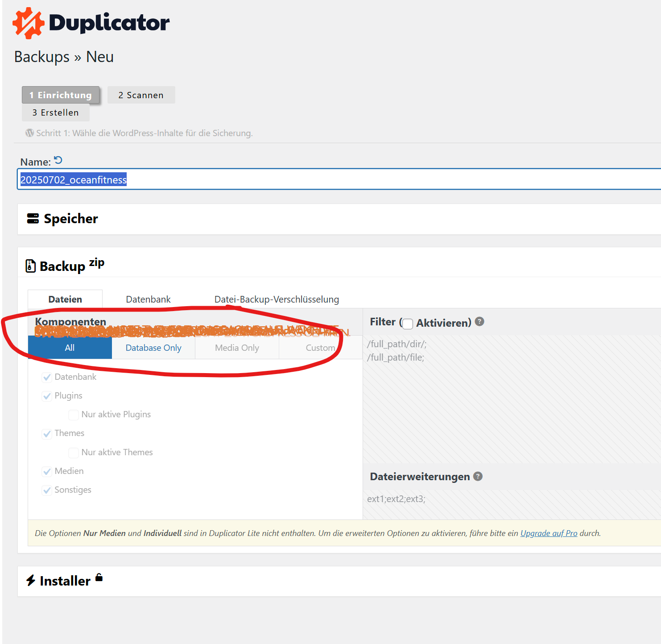The image size is (661, 644).
Task: Enable the Filter Aktivieren checkbox
Action: point(408,324)
